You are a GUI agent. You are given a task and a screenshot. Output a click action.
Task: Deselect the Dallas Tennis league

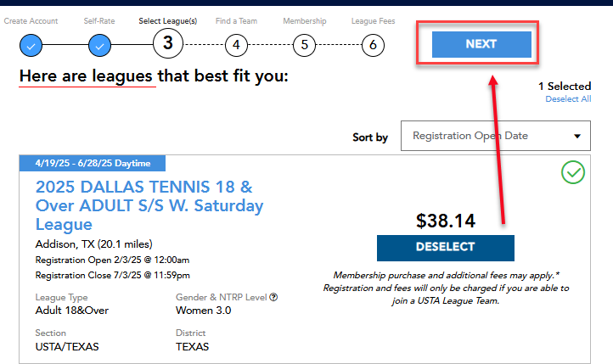click(446, 248)
